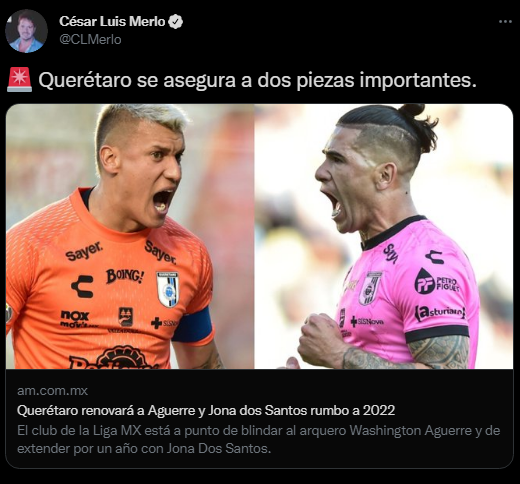Open the player photo in pink jersey
Viewport: 520px width, 484px height.
(384, 236)
